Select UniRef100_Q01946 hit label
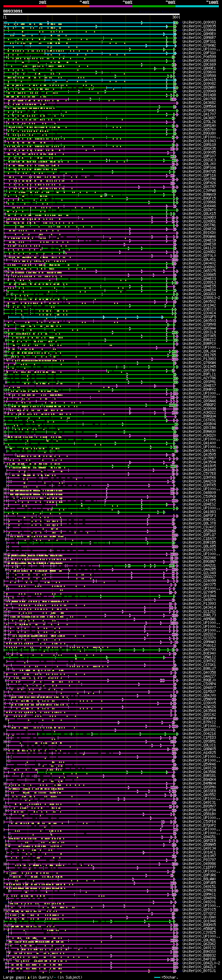Viewport: 222px width, 980px height. (199, 921)
